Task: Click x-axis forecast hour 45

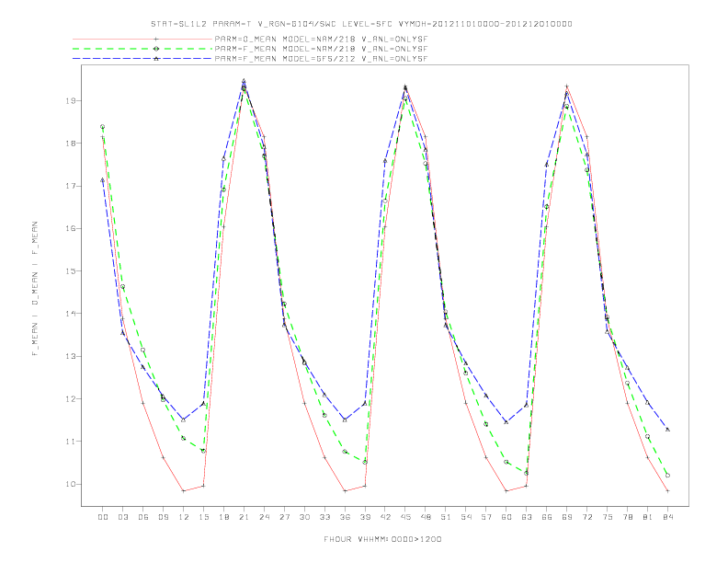Action: (x=405, y=517)
